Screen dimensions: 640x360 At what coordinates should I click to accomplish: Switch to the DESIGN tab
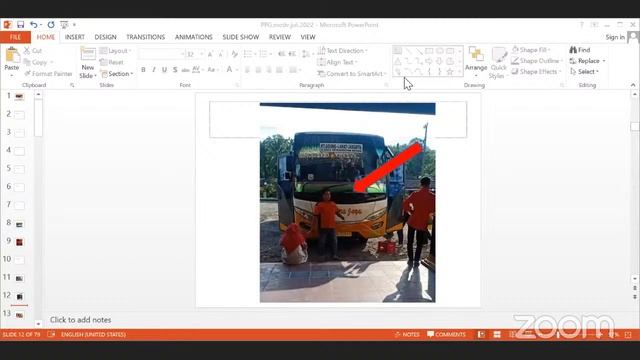point(105,37)
